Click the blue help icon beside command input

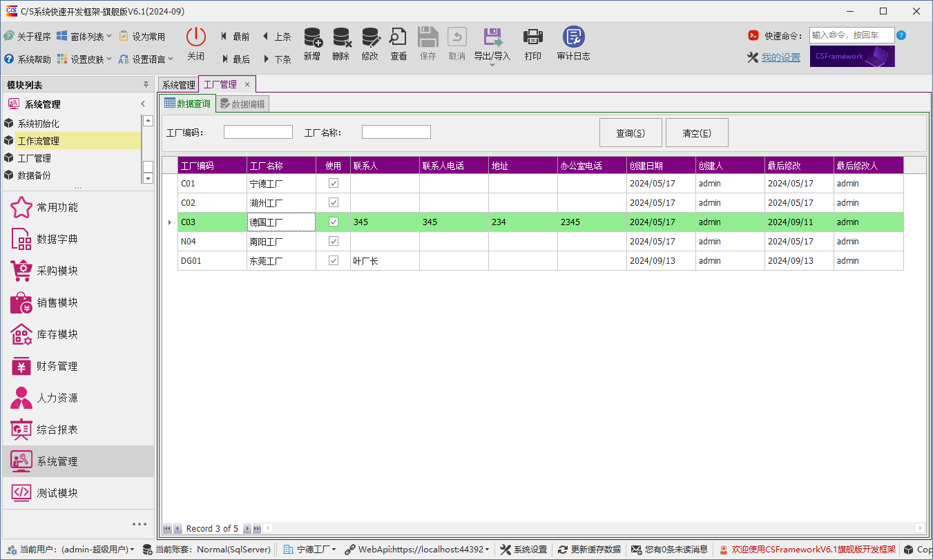point(901,35)
